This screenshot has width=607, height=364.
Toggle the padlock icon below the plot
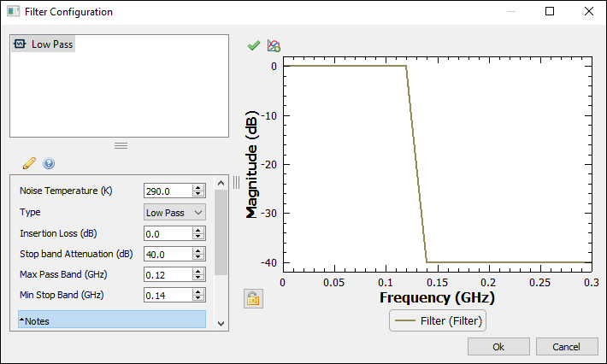coord(253,298)
